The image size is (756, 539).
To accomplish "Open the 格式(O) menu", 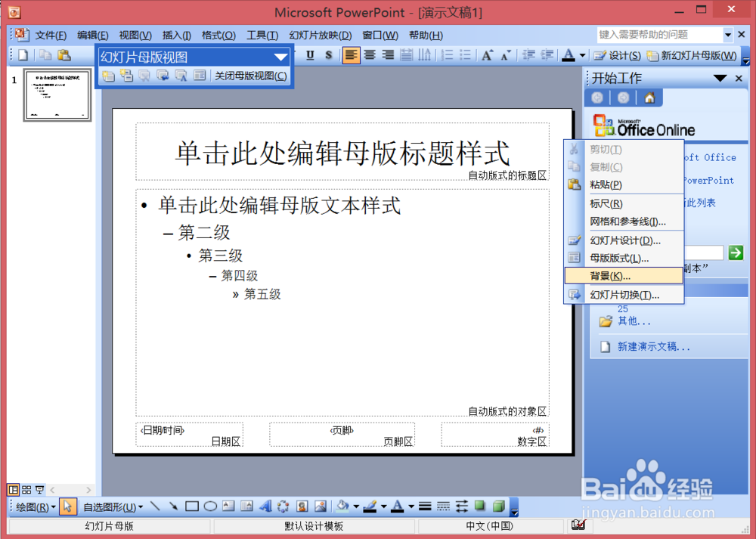I will coord(218,36).
